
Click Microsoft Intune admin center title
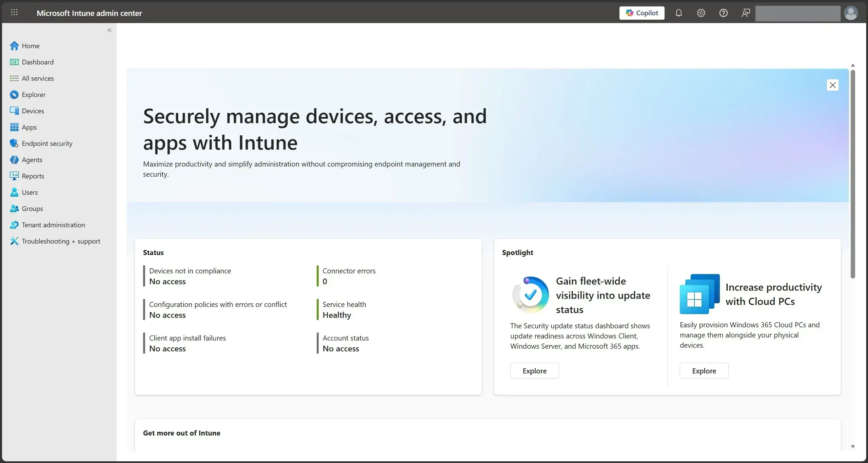click(89, 13)
